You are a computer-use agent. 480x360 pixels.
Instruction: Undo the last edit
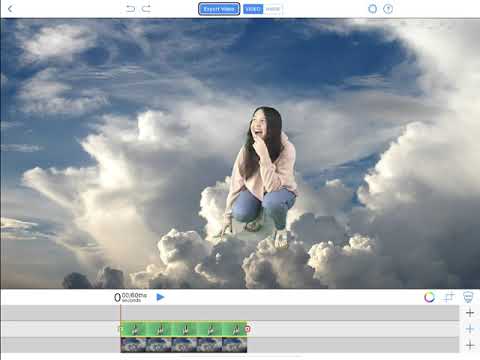(130, 9)
